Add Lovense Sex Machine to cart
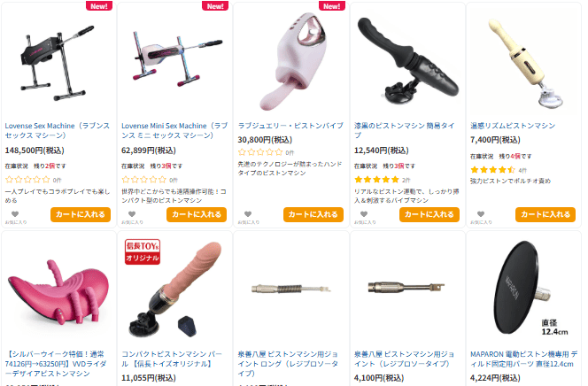588x386 pixels. (x=81, y=214)
